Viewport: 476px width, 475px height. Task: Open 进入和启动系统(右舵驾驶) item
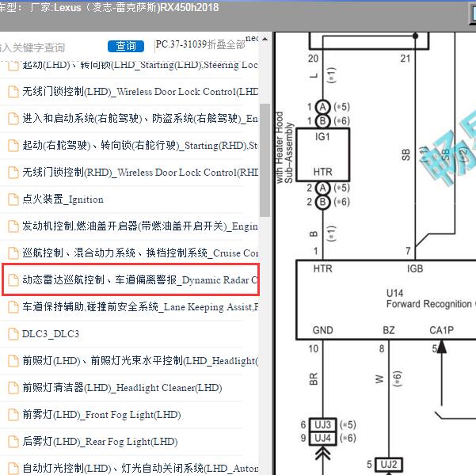140,119
